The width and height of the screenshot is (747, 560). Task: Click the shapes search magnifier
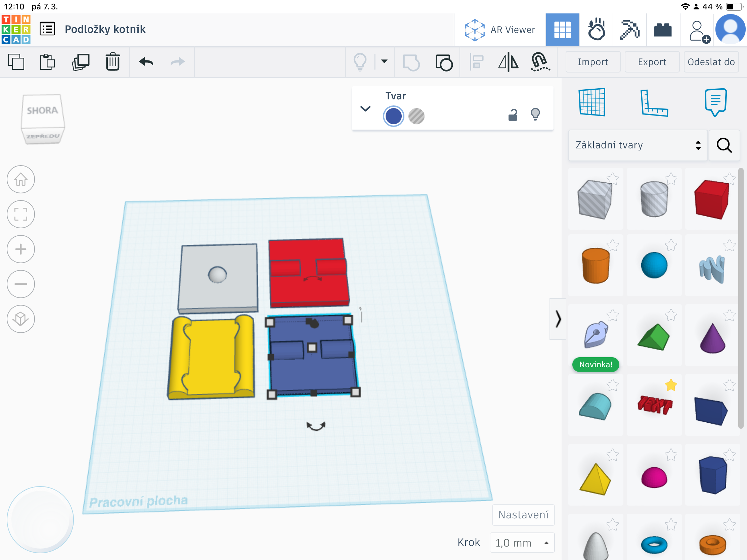tap(724, 145)
